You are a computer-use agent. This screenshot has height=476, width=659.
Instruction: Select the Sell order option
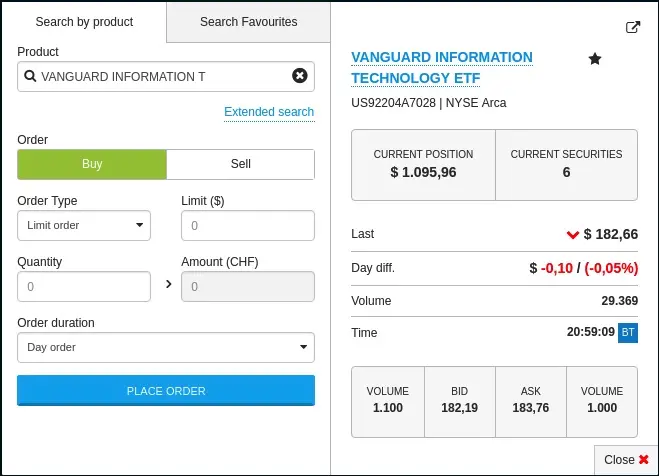click(240, 164)
